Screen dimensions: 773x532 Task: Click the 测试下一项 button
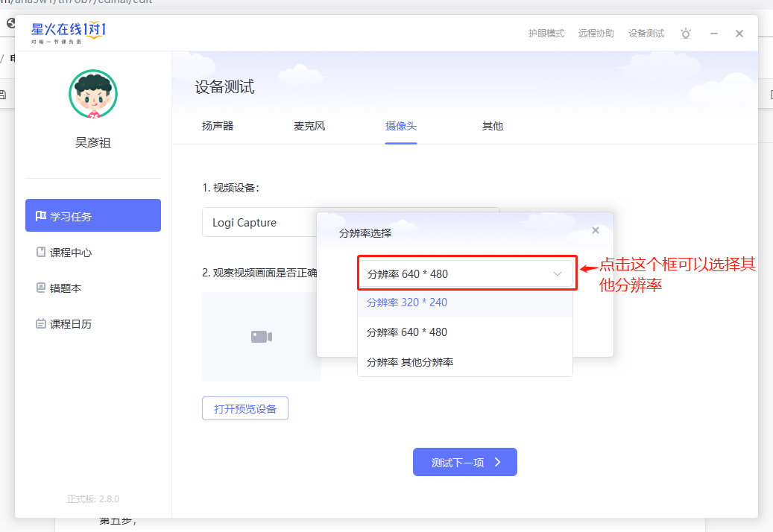pos(465,462)
